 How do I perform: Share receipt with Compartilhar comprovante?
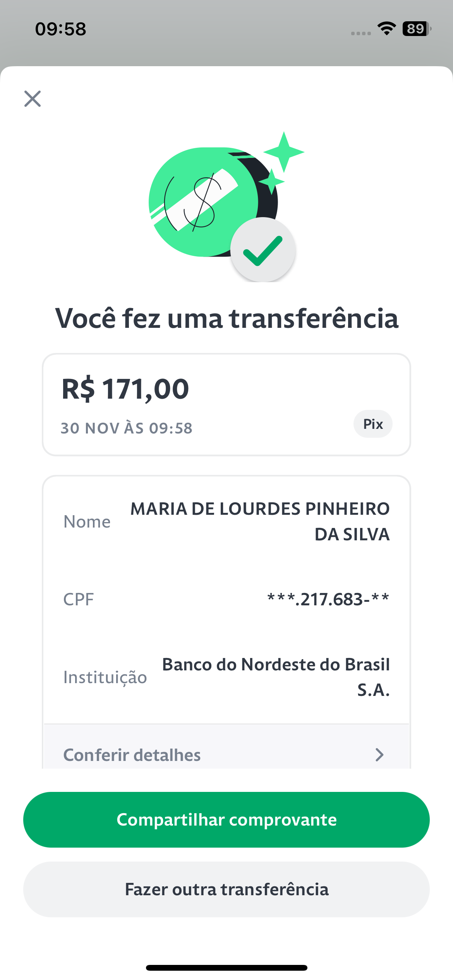point(226,819)
